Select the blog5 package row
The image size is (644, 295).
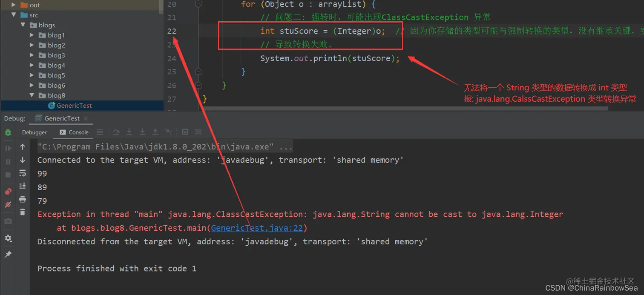[x=82, y=75]
